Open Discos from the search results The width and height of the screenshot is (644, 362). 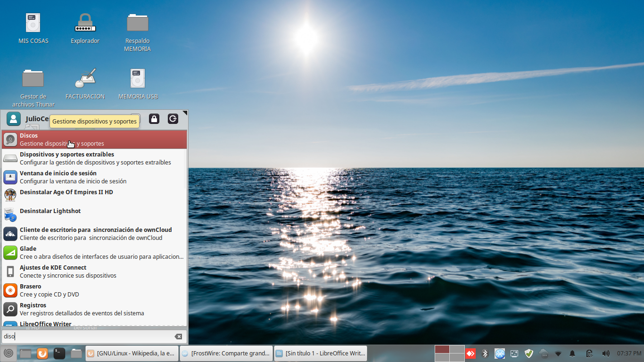point(94,140)
